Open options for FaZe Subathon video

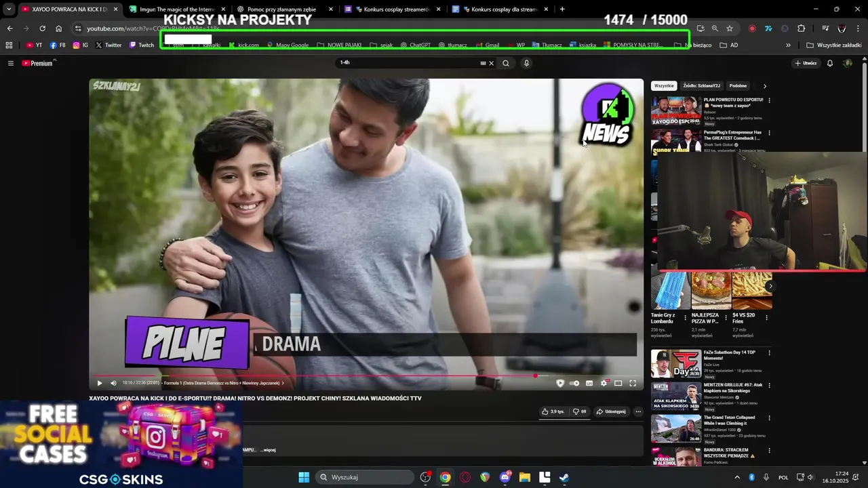coord(769,352)
